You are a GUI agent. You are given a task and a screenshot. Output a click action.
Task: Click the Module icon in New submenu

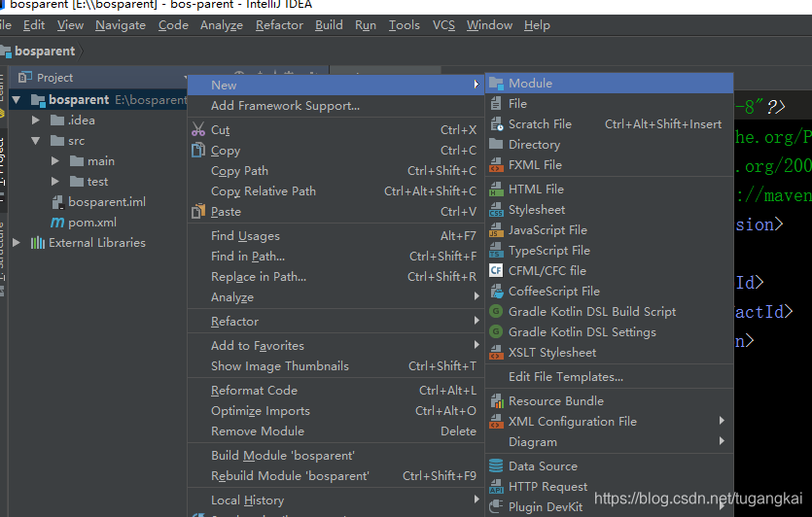coord(496,84)
